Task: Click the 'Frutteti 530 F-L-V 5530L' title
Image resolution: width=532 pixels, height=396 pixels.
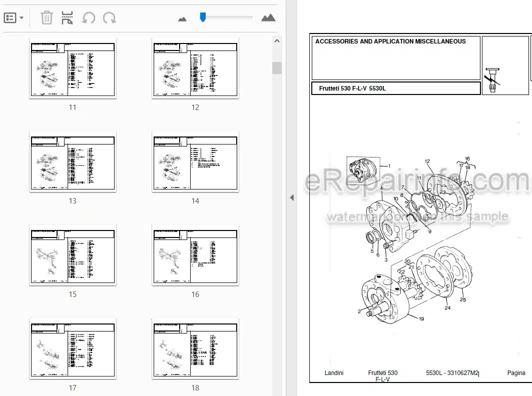Action: [x=352, y=88]
